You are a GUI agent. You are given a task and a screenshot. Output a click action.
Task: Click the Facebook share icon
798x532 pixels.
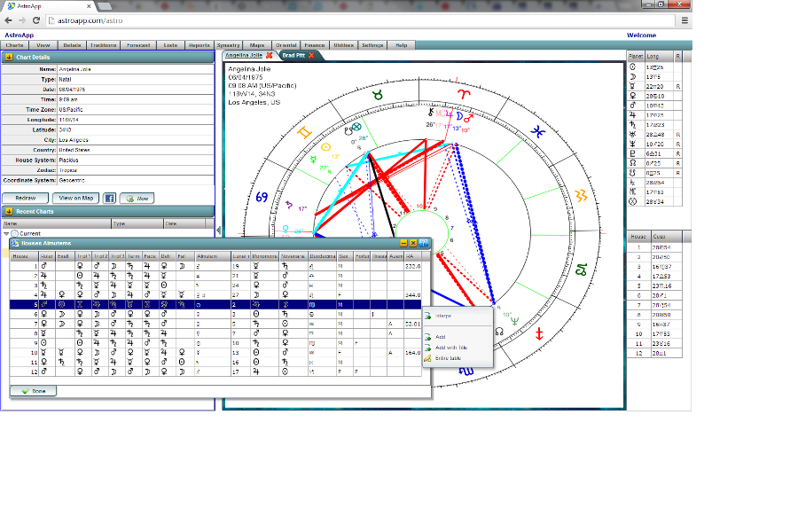pyautogui.click(x=110, y=198)
